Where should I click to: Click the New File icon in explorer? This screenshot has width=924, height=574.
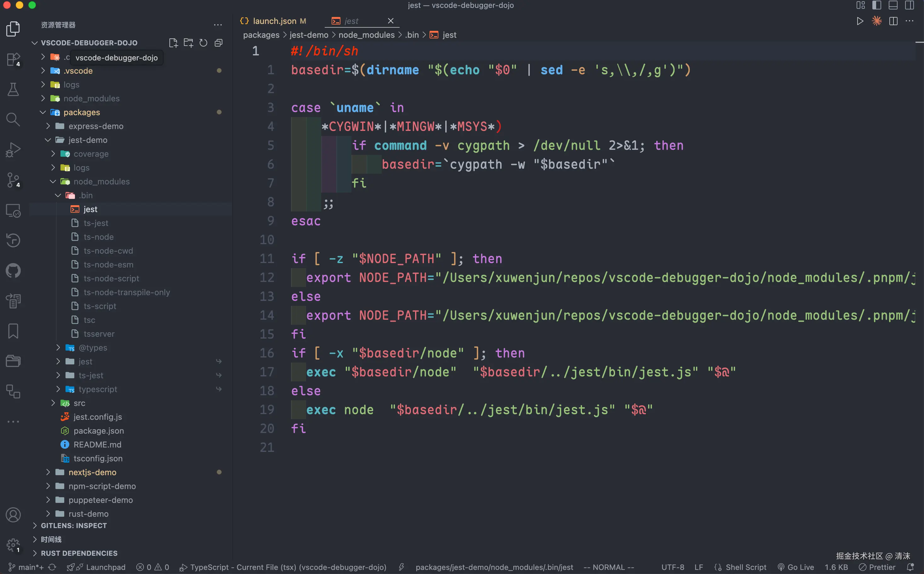[x=173, y=43]
